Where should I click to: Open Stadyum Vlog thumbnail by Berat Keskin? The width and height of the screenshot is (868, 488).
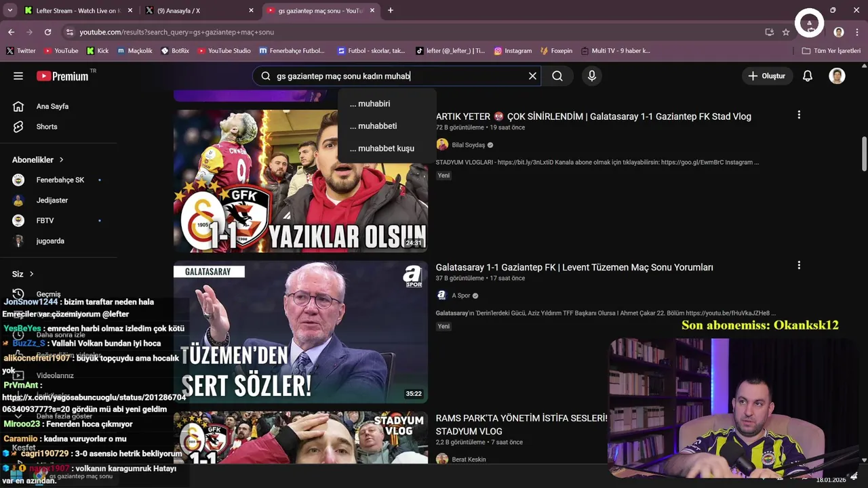300,438
